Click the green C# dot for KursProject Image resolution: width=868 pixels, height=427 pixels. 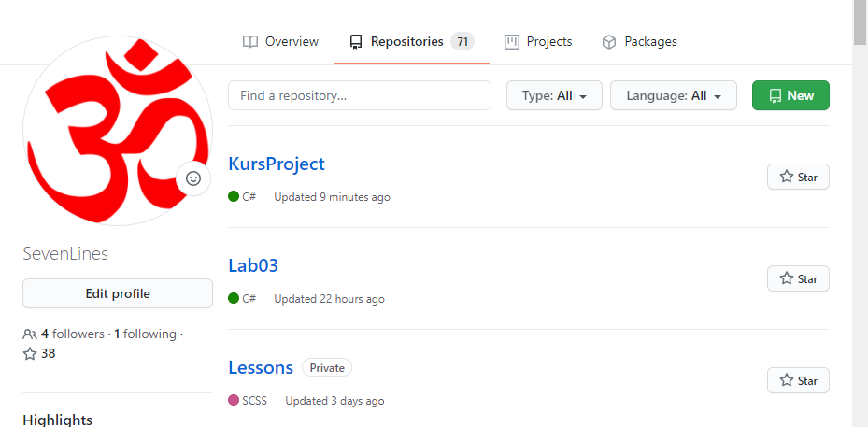pos(234,196)
